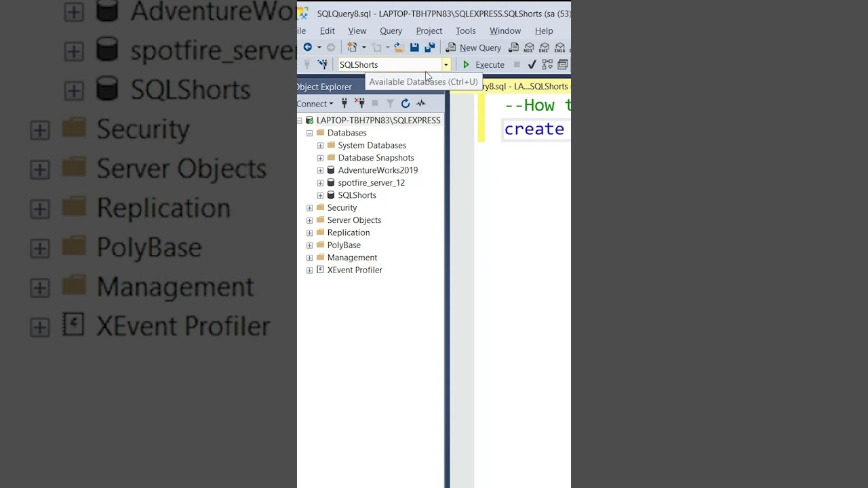868x488 pixels.
Task: Click the New Query button
Action: [473, 47]
